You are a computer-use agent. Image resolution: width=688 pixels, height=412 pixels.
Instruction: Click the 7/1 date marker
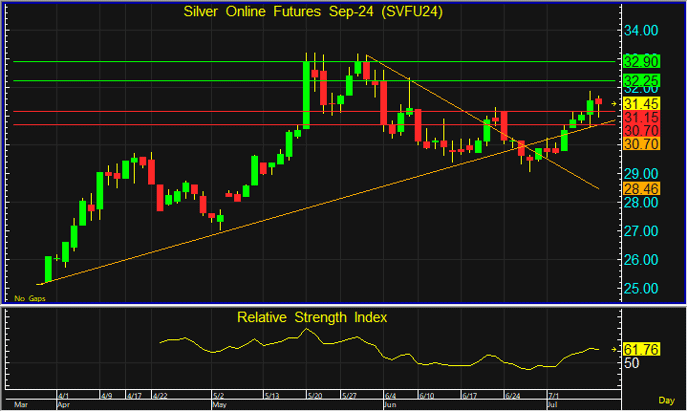(x=554, y=396)
